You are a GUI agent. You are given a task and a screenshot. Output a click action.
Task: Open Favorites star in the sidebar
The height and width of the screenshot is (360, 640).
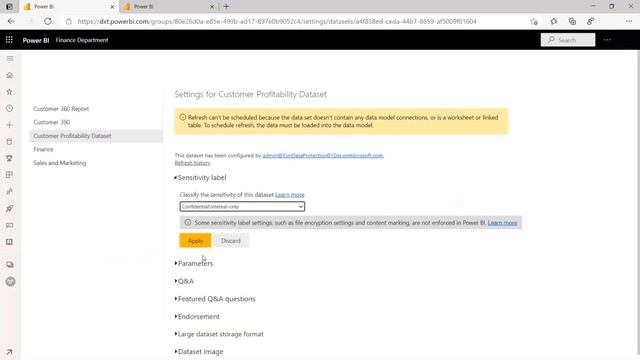[x=10, y=92]
